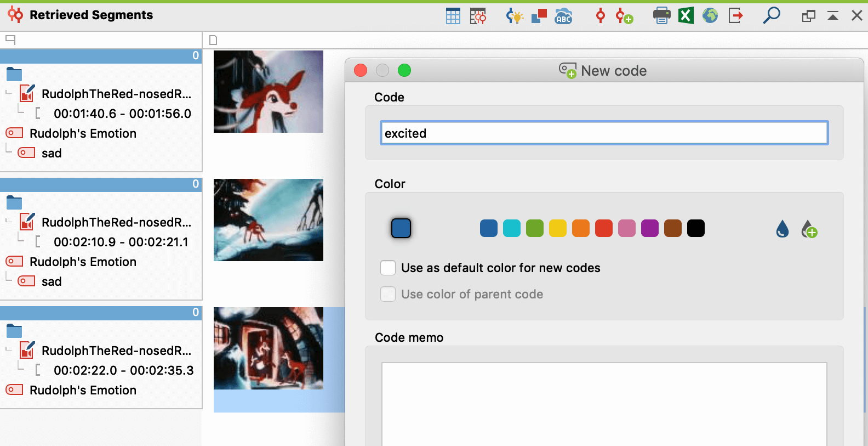The image size is (868, 446).
Task: Click inside the Code memo text area
Action: pyautogui.click(x=604, y=404)
